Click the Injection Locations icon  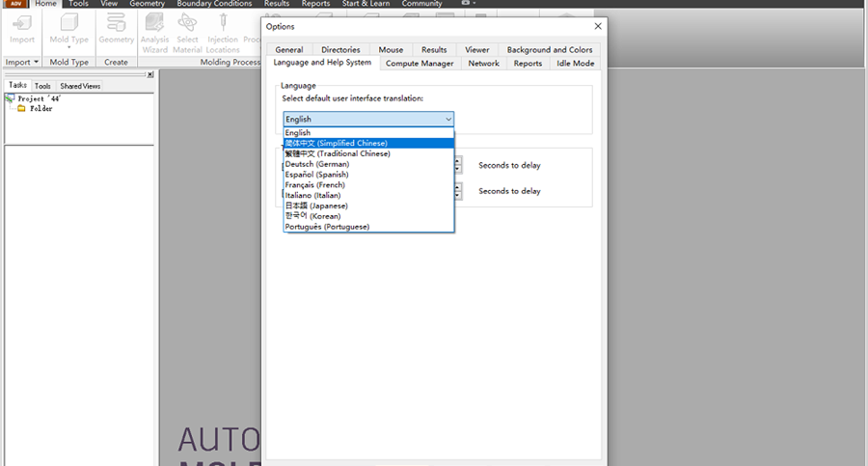223,33
